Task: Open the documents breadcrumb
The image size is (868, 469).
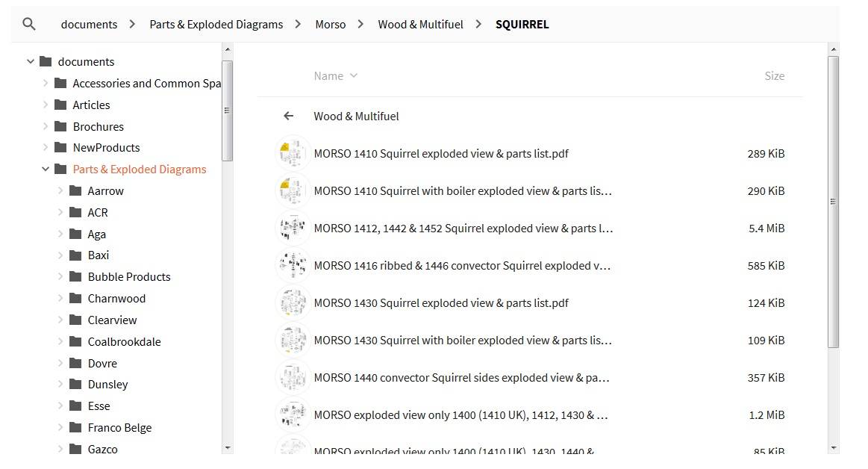Action: 89,25
